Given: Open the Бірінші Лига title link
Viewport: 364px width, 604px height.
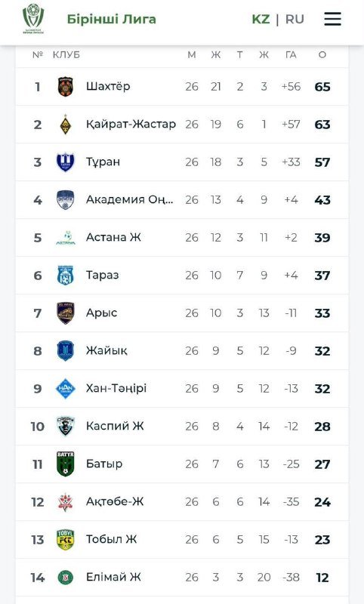Looking at the screenshot, I should pos(111,19).
